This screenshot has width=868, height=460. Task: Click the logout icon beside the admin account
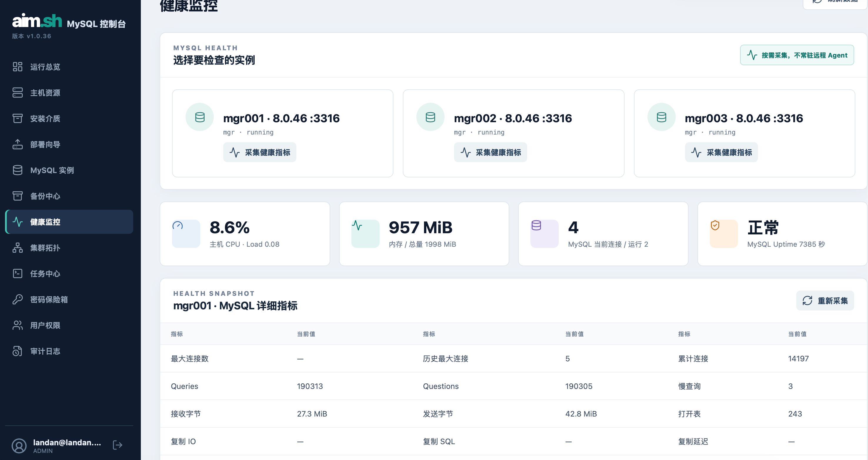click(x=118, y=445)
